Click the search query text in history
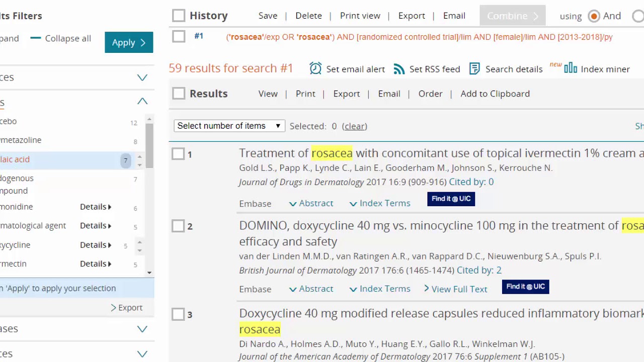 pos(419,37)
